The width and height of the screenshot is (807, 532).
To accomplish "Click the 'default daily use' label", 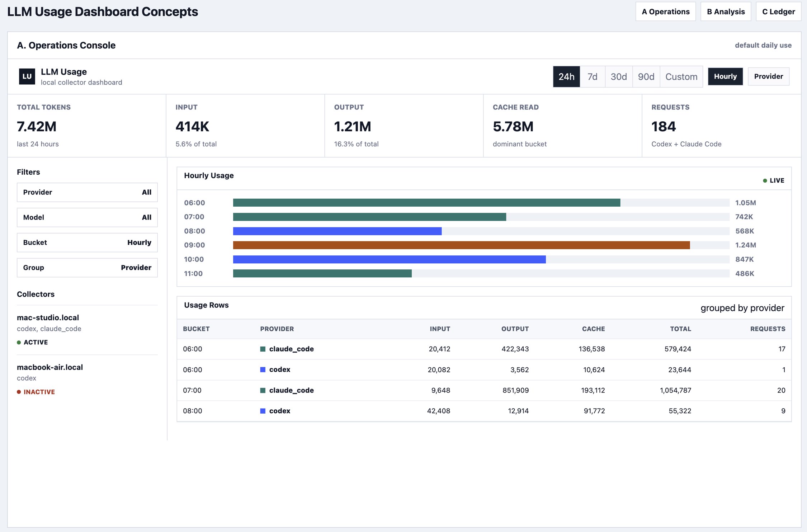I will [763, 45].
